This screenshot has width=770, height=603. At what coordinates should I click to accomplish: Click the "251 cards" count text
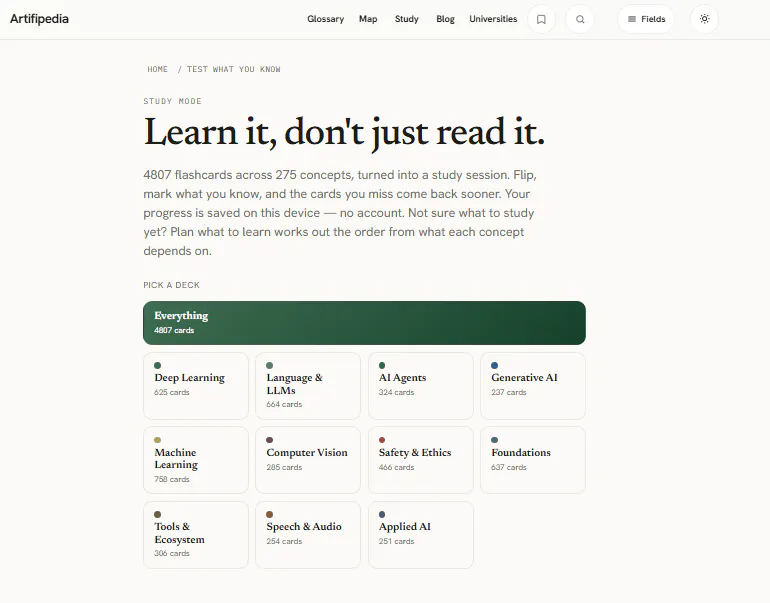pyautogui.click(x=396, y=542)
